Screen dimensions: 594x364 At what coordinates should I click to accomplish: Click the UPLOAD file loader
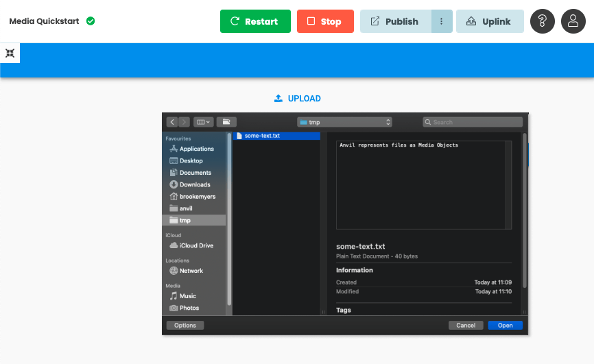point(298,99)
